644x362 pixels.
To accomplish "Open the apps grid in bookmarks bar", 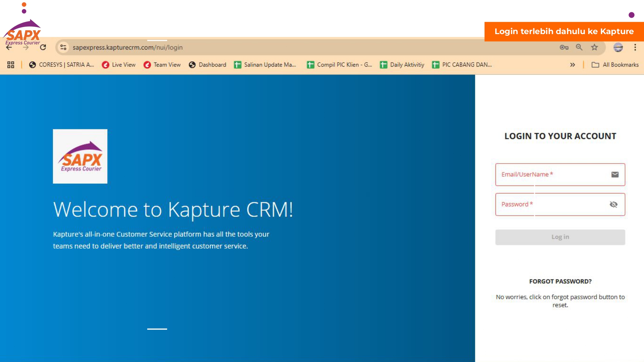I will 11,65.
